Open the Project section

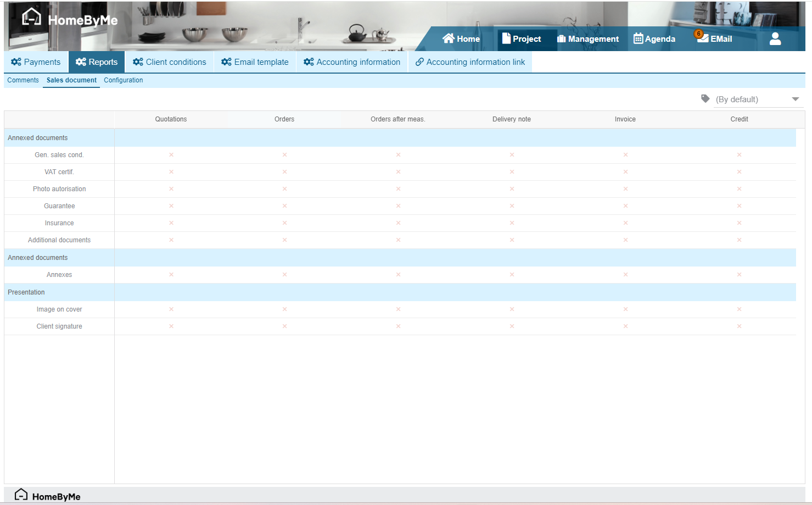click(521, 39)
